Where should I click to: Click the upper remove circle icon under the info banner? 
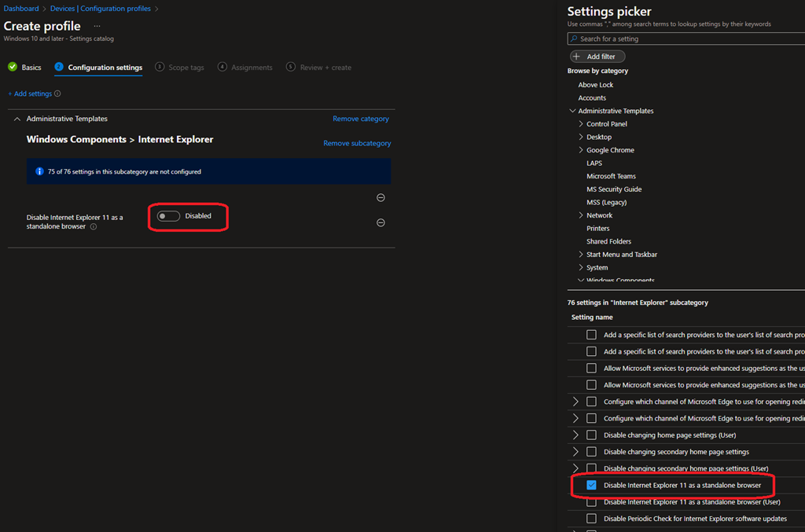(x=380, y=198)
